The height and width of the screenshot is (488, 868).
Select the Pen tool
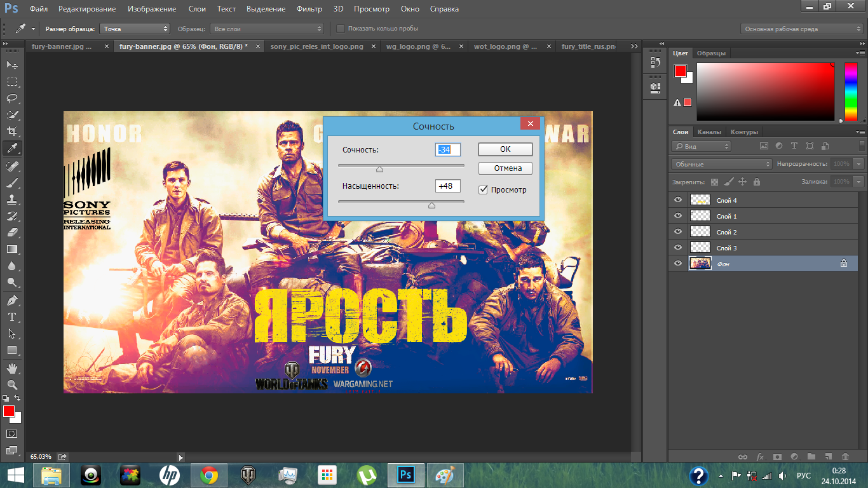click(12, 301)
